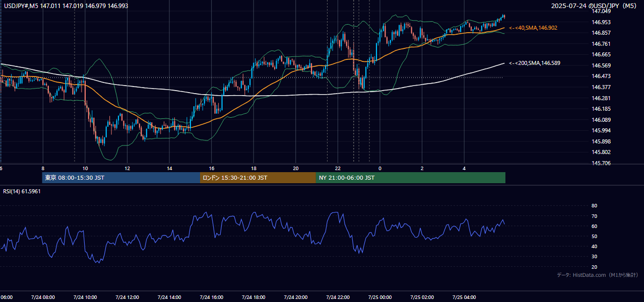Click RSI scale value 50
The width and height of the screenshot is (644, 302).
point(595,236)
